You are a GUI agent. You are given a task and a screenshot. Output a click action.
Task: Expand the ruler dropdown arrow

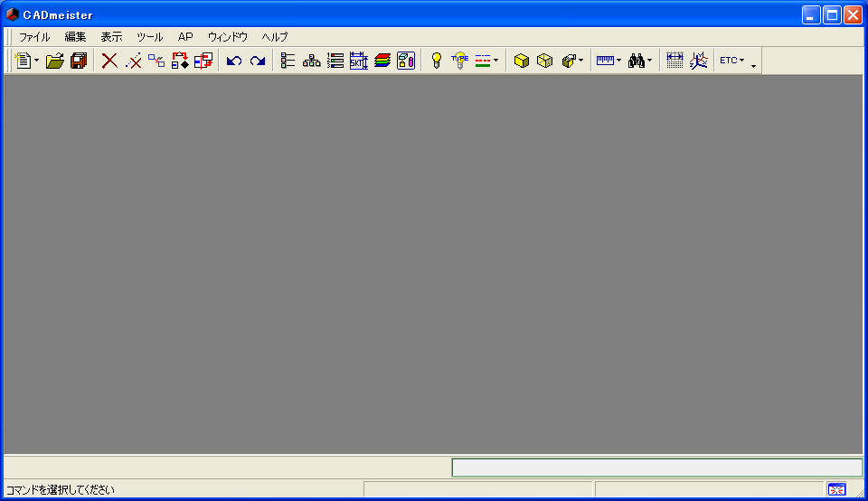[x=618, y=61]
